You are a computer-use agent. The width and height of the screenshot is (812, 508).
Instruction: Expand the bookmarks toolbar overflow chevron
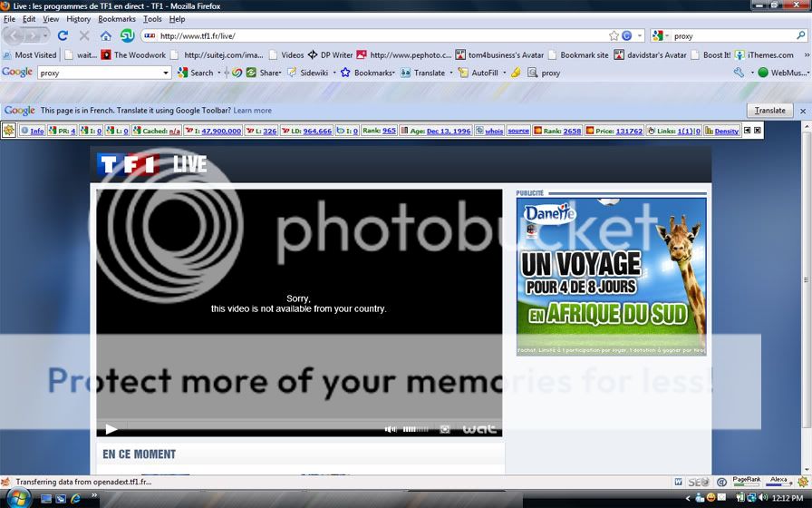[807, 55]
